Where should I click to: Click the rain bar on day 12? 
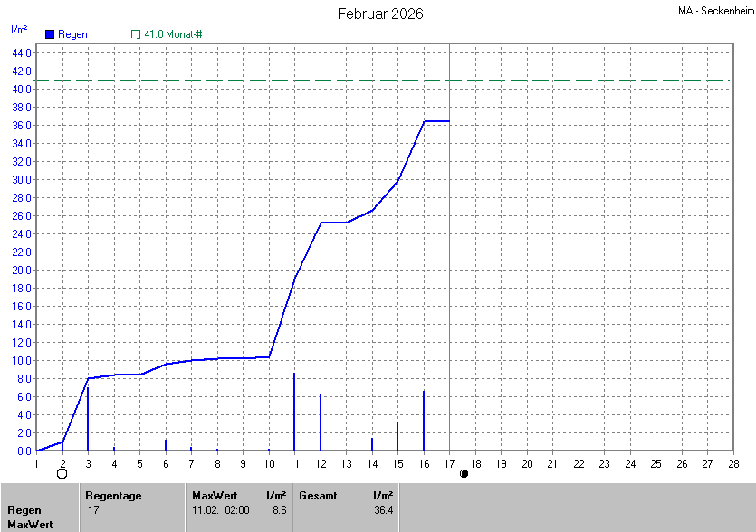pyautogui.click(x=321, y=423)
